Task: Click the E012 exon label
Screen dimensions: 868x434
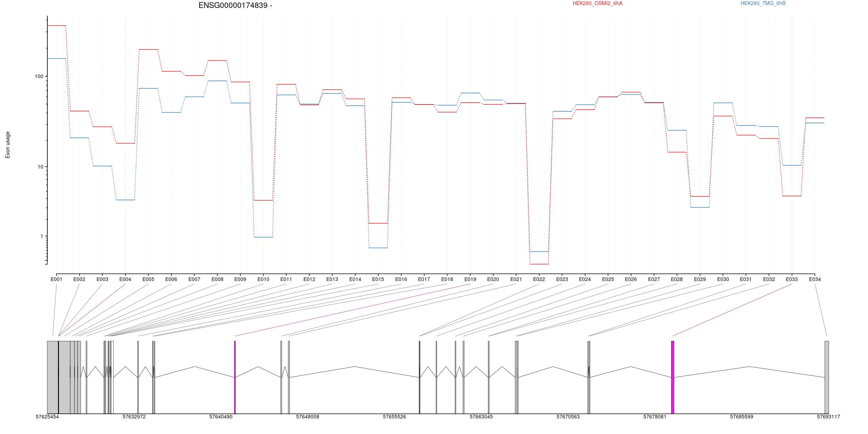Action: click(309, 279)
